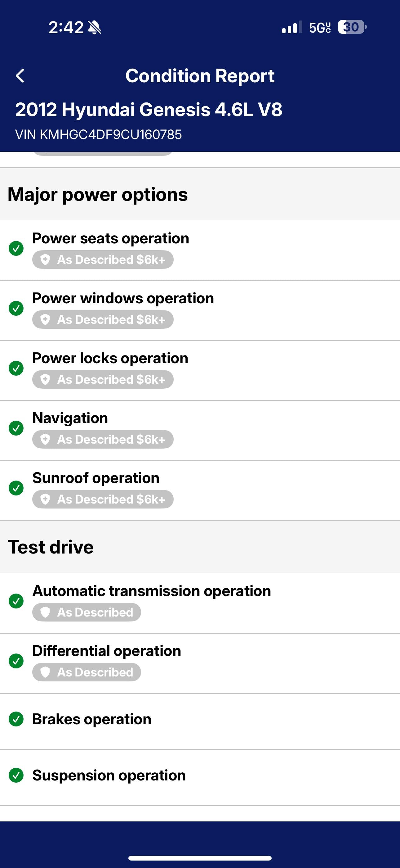This screenshot has height=868, width=400.
Task: Open the As Described $6k+ badge under Navigation
Action: tap(103, 439)
